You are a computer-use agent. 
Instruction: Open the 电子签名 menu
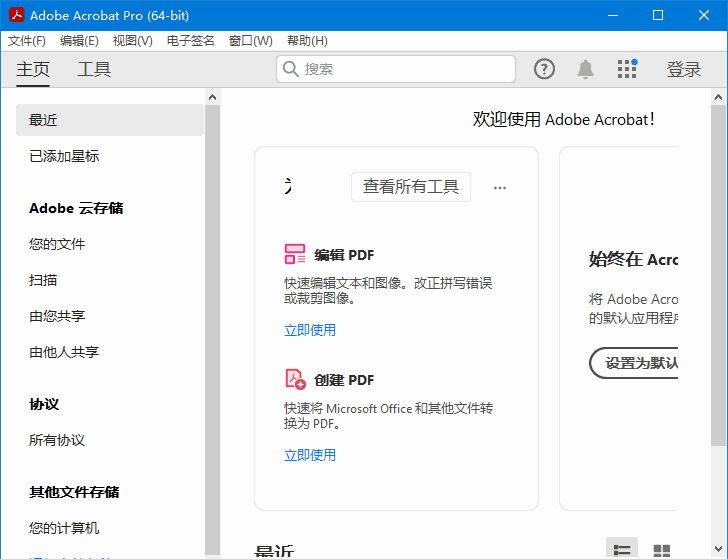(x=190, y=41)
